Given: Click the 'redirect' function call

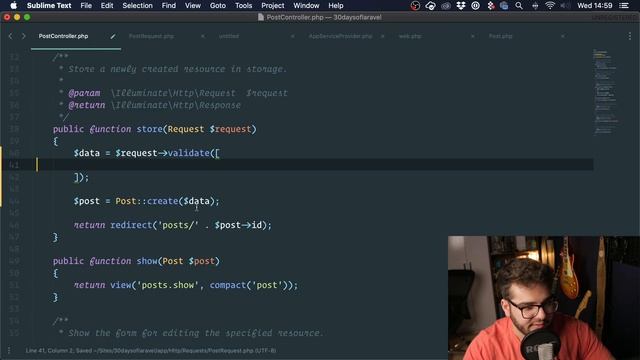Looking at the screenshot, I should point(131,225).
